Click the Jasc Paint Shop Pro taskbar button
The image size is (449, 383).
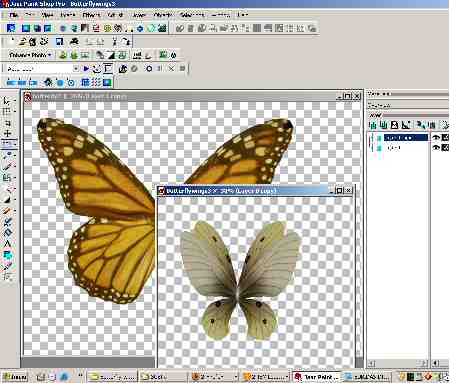pos(317,377)
